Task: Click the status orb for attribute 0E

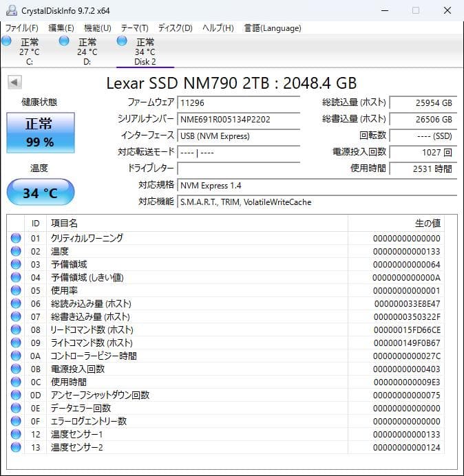Action: point(16,408)
